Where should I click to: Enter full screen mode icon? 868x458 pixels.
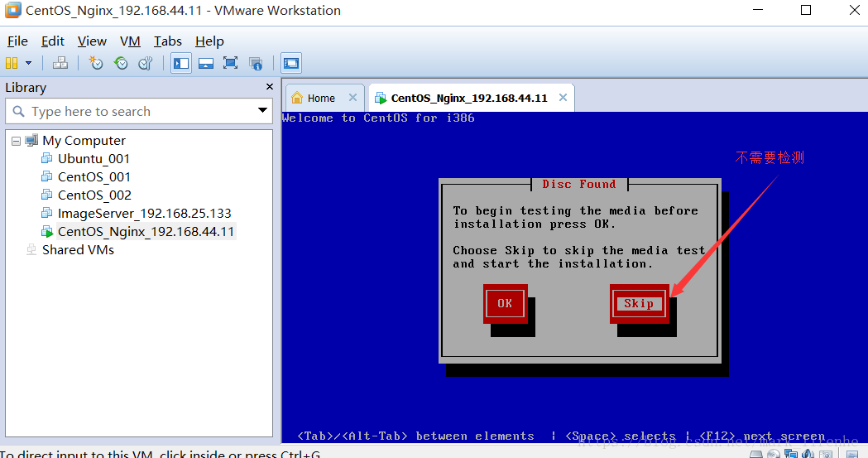[x=230, y=63]
